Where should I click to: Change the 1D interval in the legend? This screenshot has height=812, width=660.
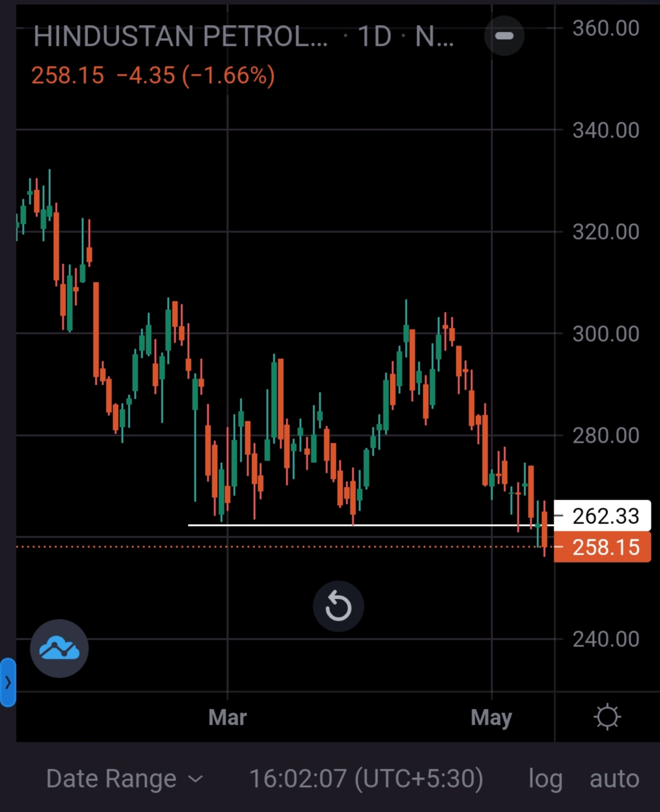[x=374, y=37]
